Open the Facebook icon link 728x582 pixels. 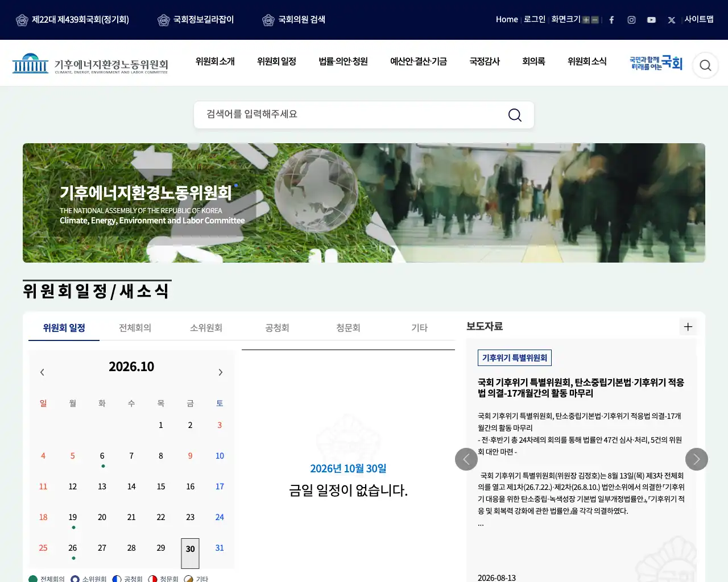point(611,20)
